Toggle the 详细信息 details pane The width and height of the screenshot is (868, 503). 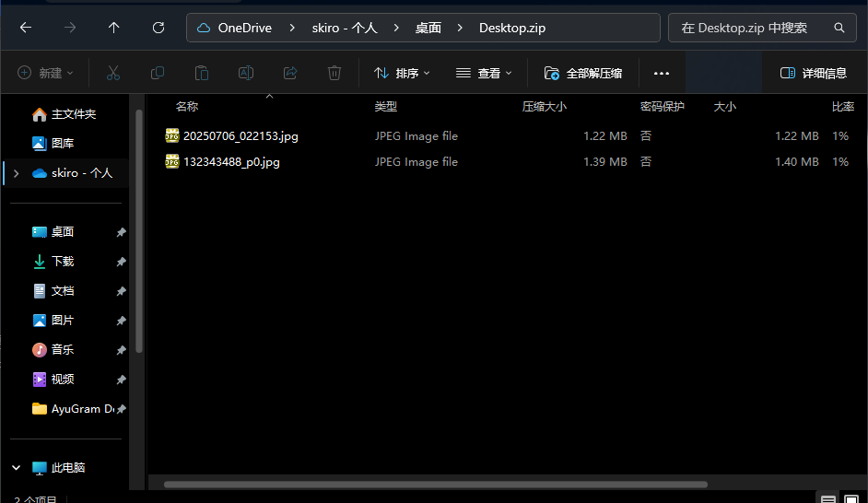coord(814,73)
